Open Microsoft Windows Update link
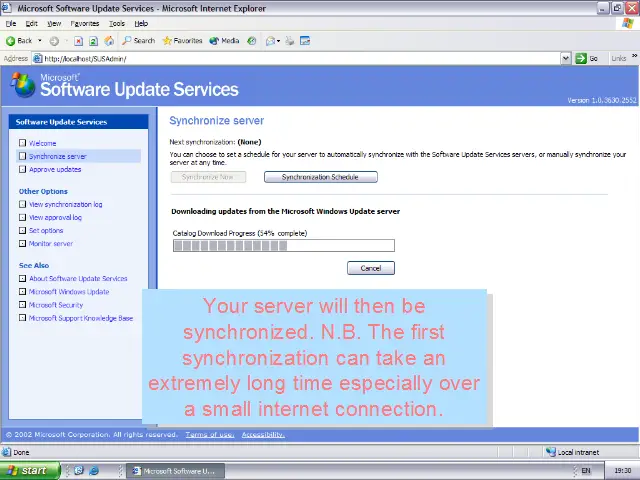Viewport: 640px width, 480px height. pyautogui.click(x=69, y=292)
